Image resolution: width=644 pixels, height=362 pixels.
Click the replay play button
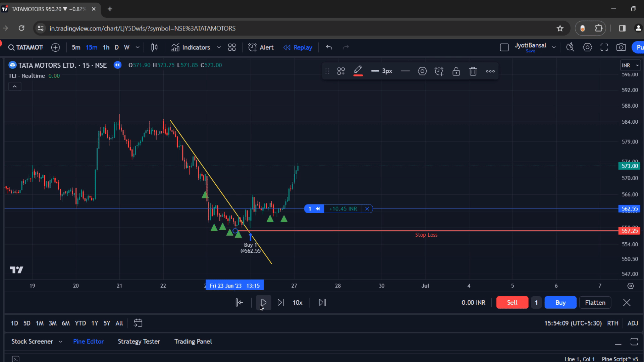click(x=263, y=303)
